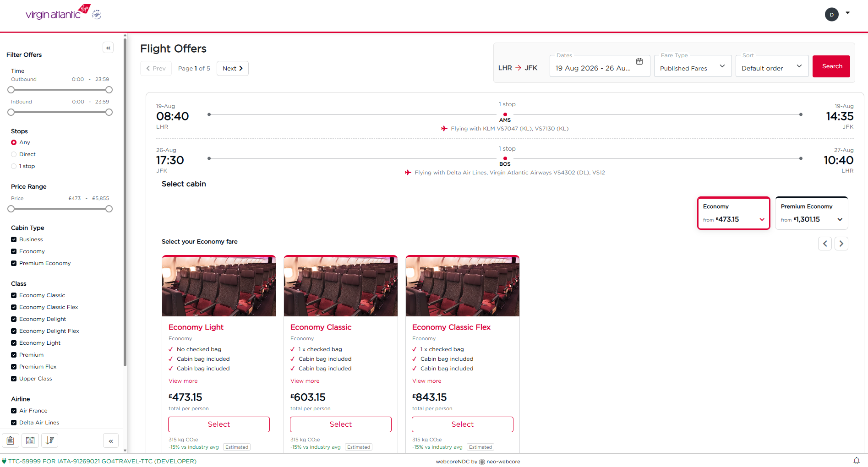The image size is (868, 467).
Task: Toggle the Upper Class checkbox
Action: click(14, 379)
